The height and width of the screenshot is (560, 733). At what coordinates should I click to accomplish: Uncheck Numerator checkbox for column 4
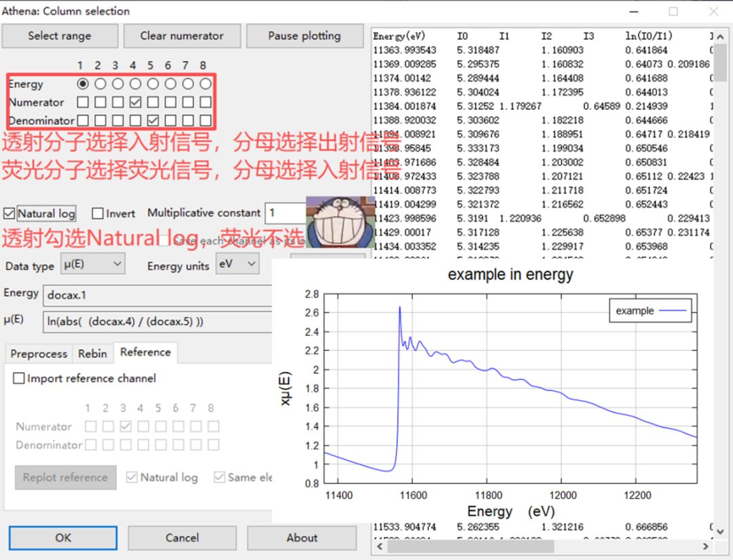pyautogui.click(x=135, y=102)
